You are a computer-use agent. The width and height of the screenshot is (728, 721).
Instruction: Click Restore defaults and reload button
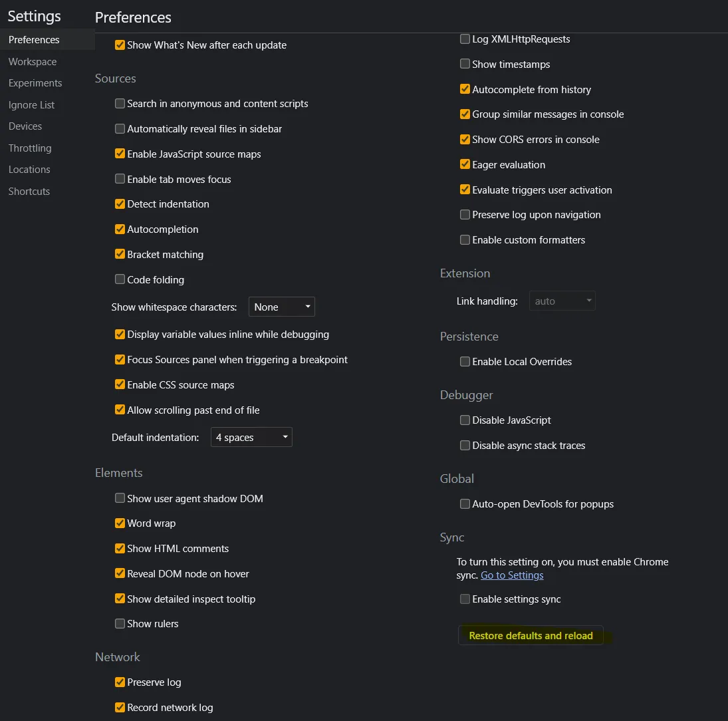click(531, 636)
